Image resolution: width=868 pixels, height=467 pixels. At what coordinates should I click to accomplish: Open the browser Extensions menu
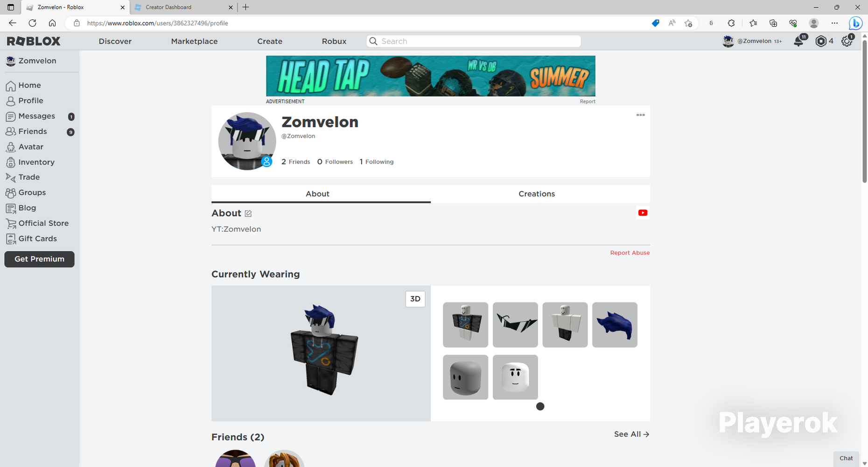pyautogui.click(x=731, y=23)
